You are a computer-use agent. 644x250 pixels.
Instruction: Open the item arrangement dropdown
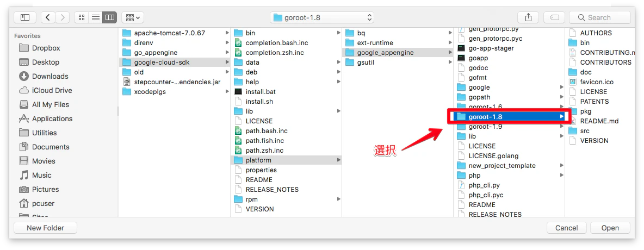pyautogui.click(x=133, y=17)
